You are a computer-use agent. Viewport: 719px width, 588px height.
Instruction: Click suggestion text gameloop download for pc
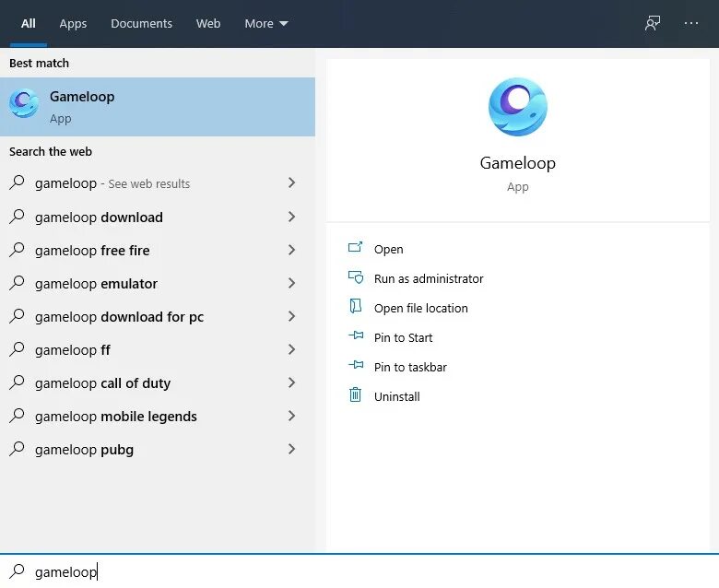119,317
